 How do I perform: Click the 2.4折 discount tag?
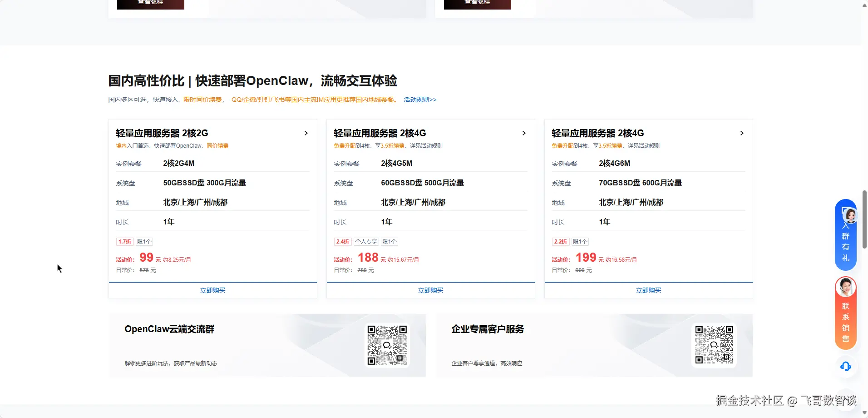(x=343, y=242)
